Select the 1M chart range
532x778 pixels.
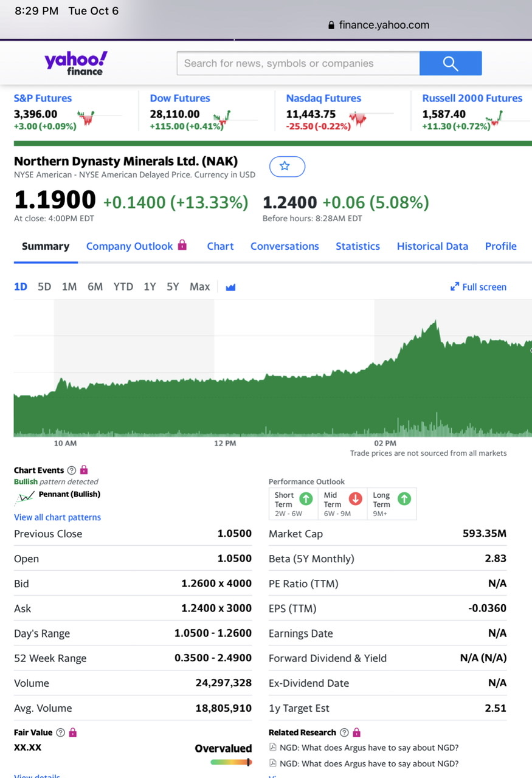coord(69,287)
